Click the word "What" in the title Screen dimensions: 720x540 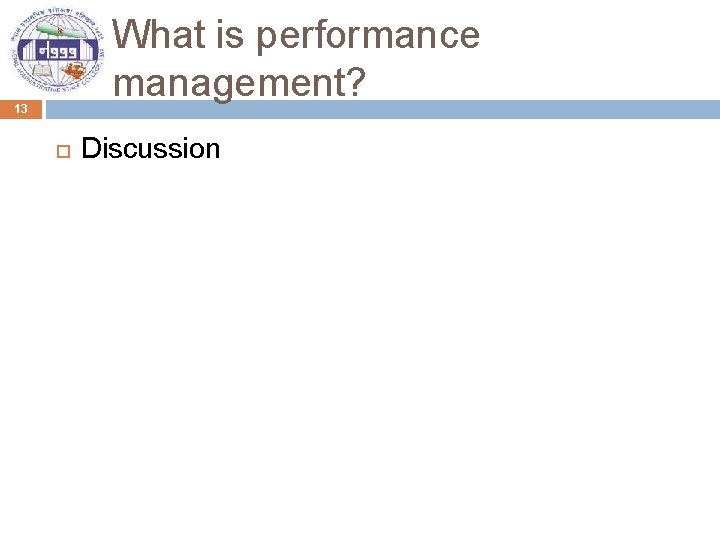coord(159,34)
